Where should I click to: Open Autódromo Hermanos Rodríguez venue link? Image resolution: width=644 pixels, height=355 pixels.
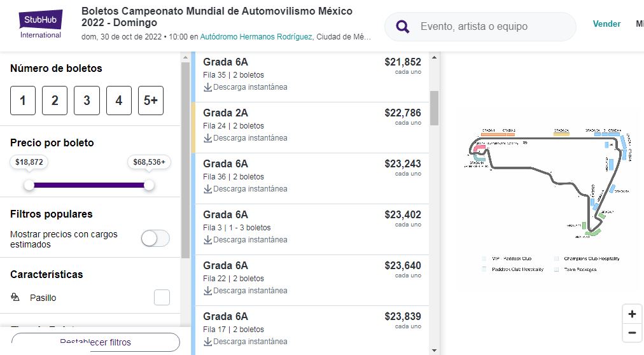click(256, 37)
